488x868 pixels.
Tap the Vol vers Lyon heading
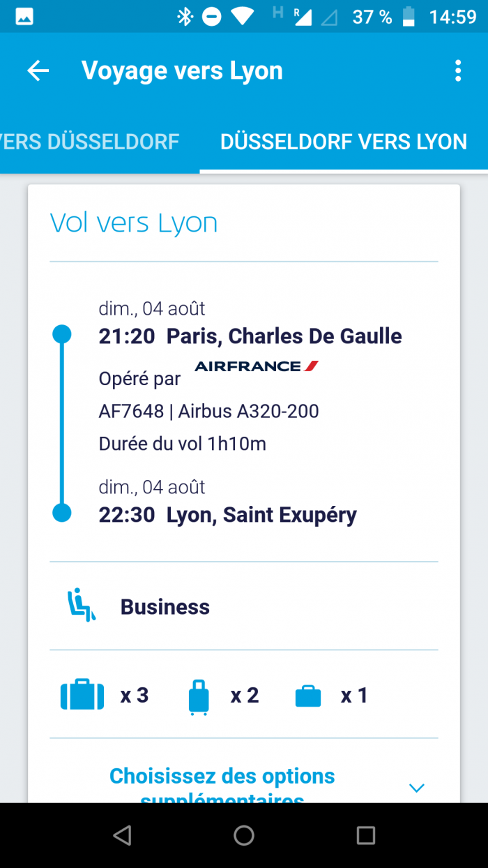coord(134,223)
